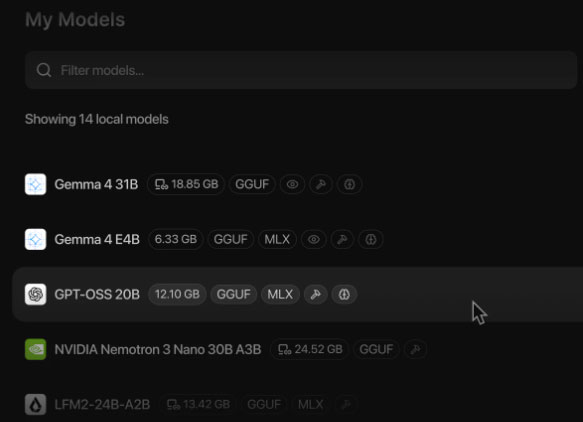Click the 24.52 GB size badge for Nemotron
583x422 pixels.
pyautogui.click(x=310, y=349)
